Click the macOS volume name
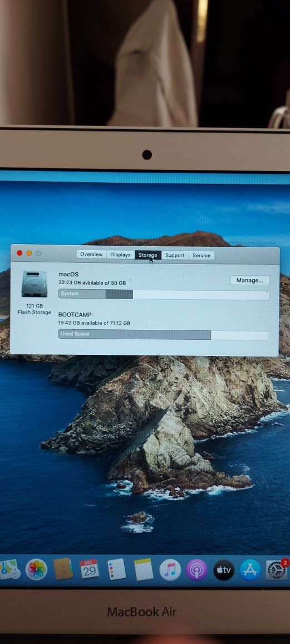This screenshot has height=644, width=290. 68,274
